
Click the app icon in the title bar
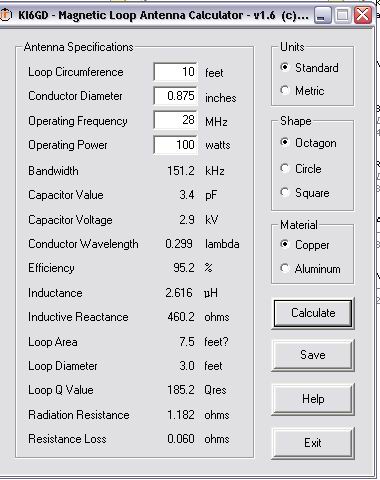point(6,15)
